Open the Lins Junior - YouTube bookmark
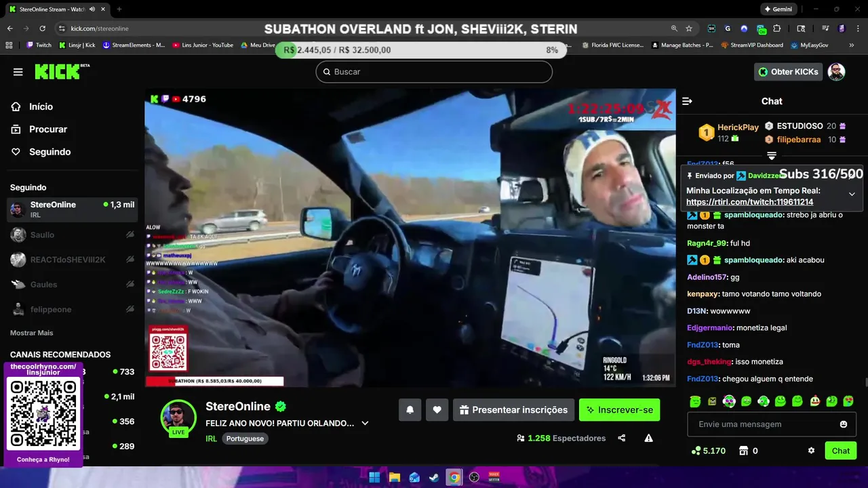868x488 pixels. coord(203,45)
